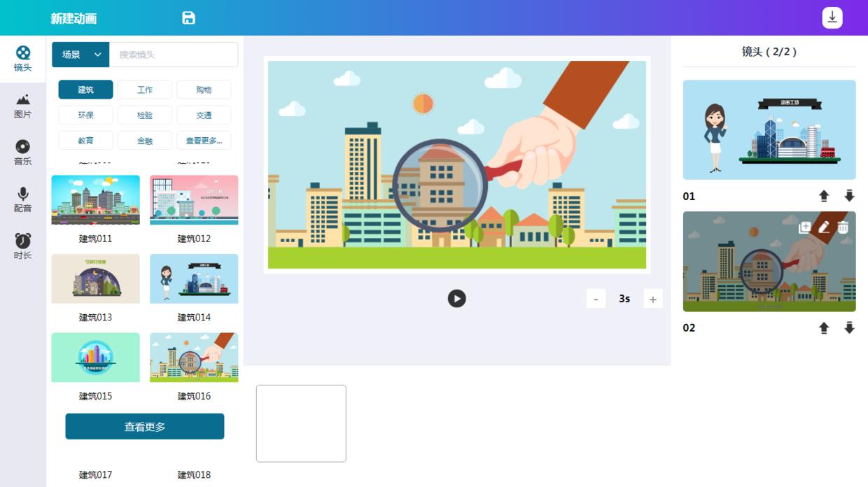The height and width of the screenshot is (487, 868).
Task: Select the 交通 category tag
Action: pos(204,115)
